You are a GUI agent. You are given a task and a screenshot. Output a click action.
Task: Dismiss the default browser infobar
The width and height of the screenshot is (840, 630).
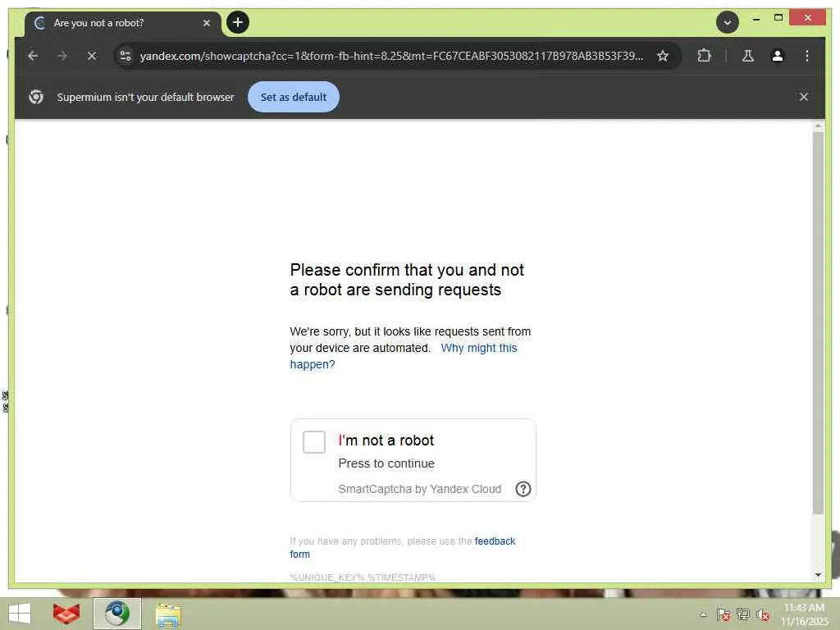tap(804, 97)
